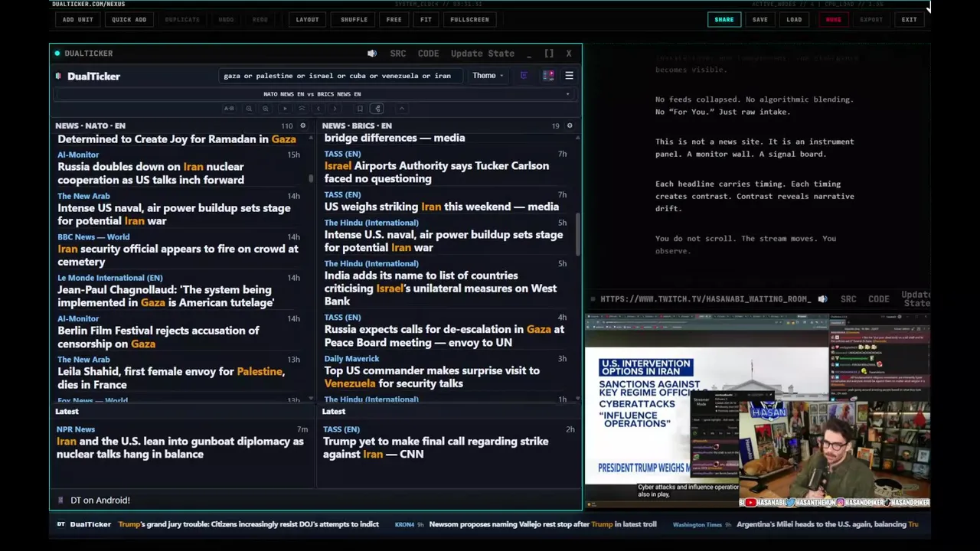980x551 pixels.
Task: Click DT on Android! link
Action: pyautogui.click(x=100, y=500)
